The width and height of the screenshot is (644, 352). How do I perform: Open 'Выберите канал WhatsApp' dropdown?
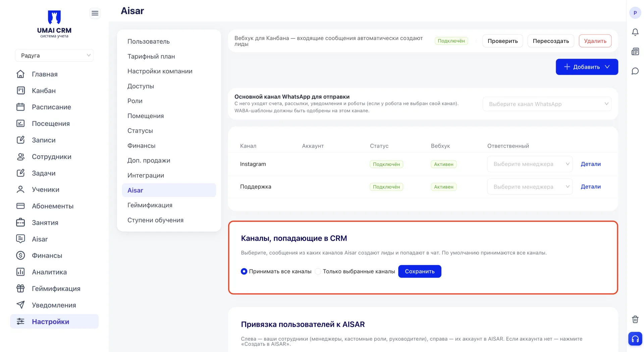click(547, 104)
